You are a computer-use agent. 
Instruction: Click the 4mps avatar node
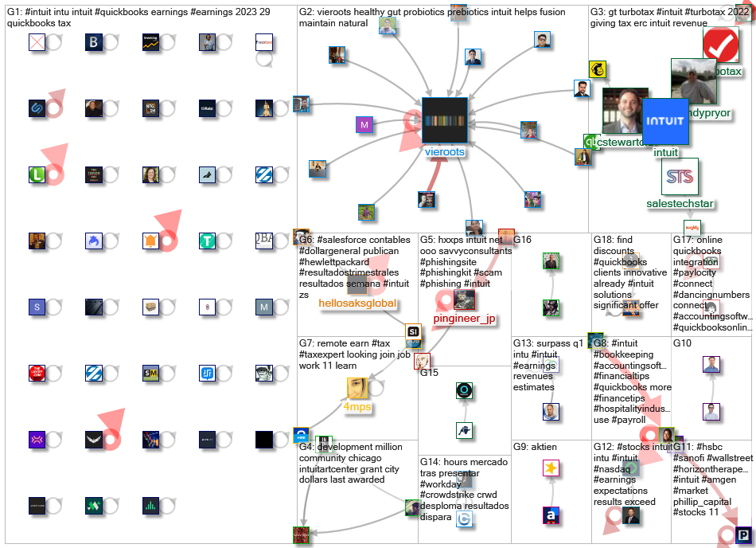click(x=357, y=389)
